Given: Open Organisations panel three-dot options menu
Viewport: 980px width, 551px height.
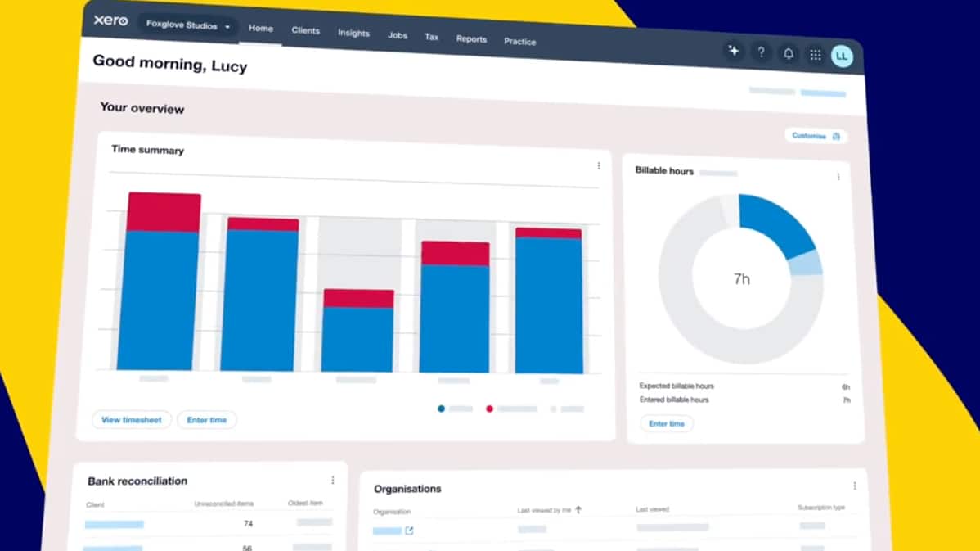Looking at the screenshot, I should coord(854,486).
